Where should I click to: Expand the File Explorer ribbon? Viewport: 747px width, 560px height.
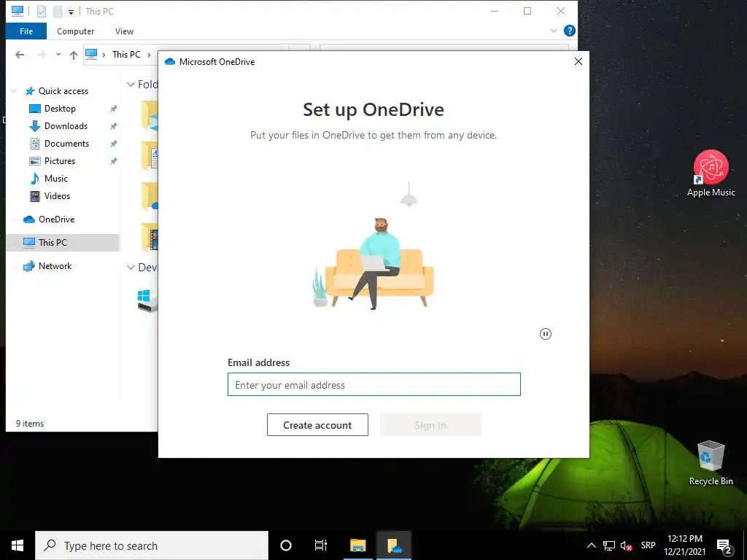click(554, 31)
